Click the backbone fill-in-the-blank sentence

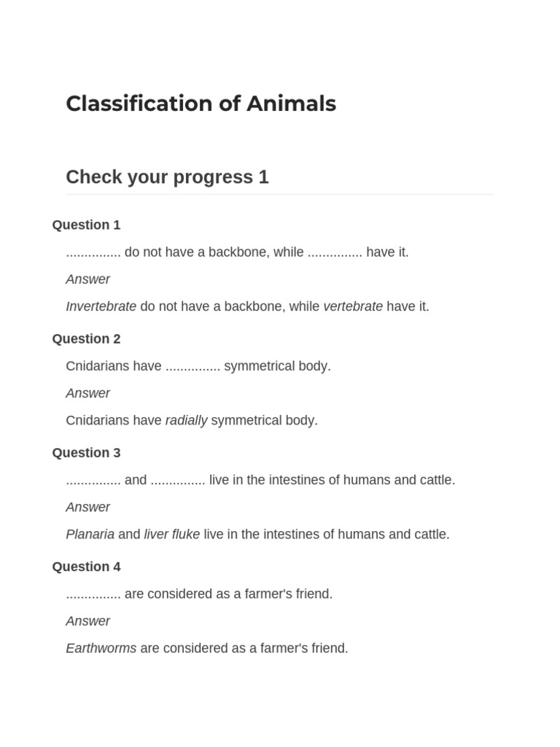pos(237,252)
